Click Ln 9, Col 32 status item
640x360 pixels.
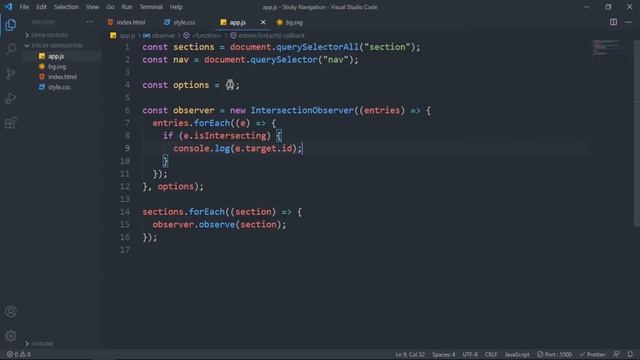(x=410, y=354)
